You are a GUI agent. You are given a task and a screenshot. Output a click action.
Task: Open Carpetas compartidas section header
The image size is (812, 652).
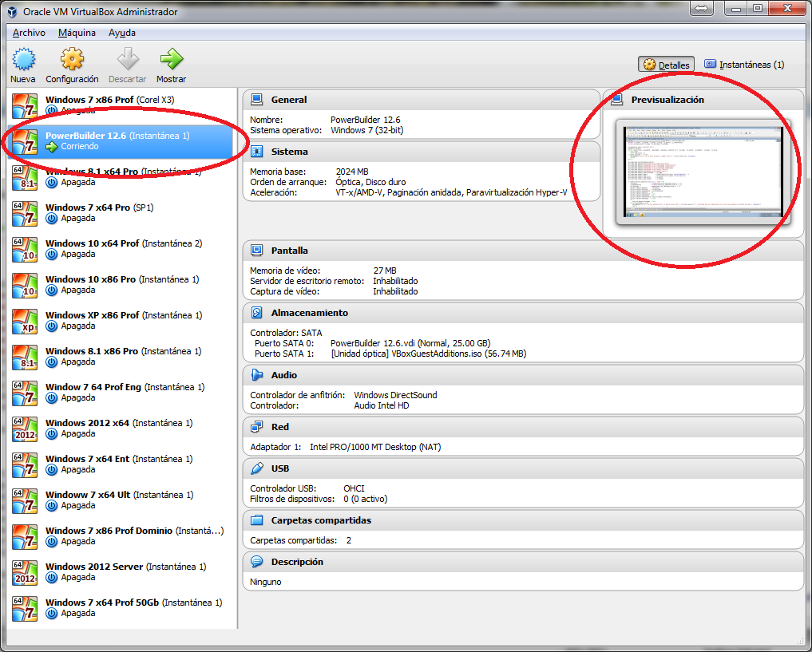321,520
